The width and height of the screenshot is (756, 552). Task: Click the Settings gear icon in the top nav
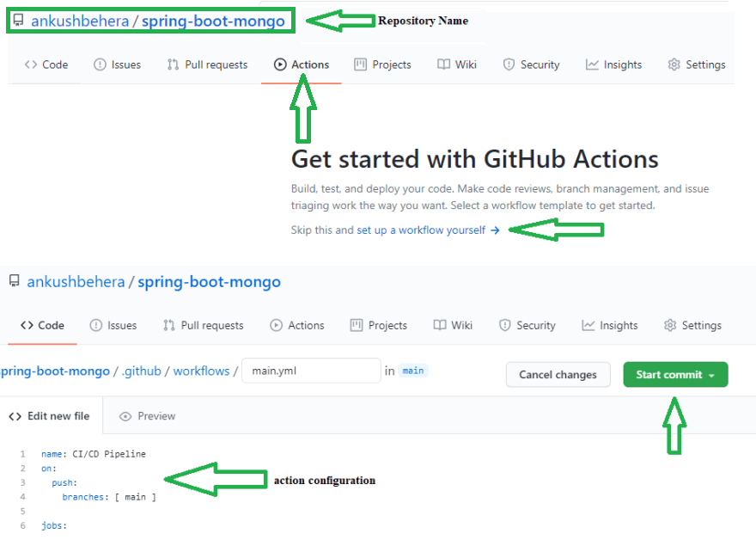pos(674,64)
